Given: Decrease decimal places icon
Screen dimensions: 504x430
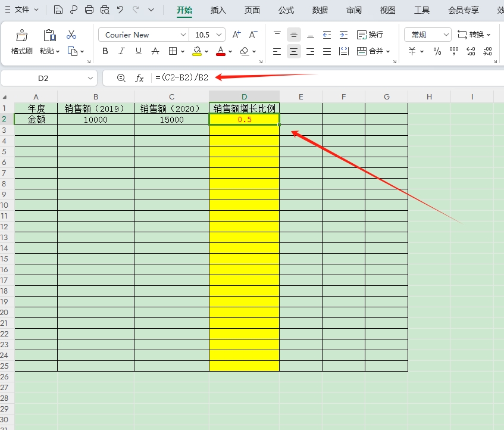Looking at the screenshot, I should [x=487, y=51].
